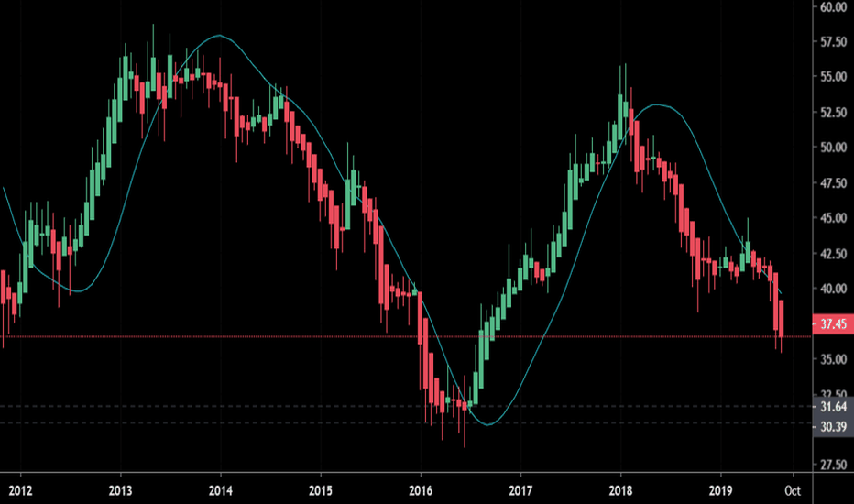Image resolution: width=854 pixels, height=504 pixels.
Task: Click the 31.64 price level label
Action: tap(833, 407)
